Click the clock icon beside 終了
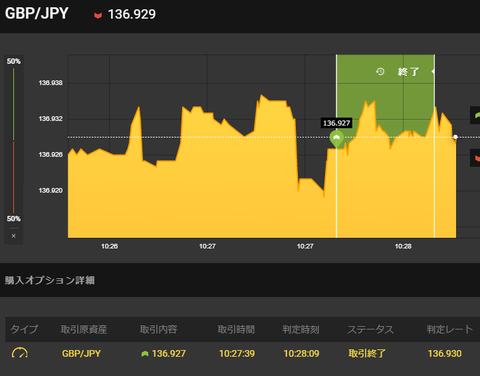The width and height of the screenshot is (480, 376). pyautogui.click(x=380, y=71)
